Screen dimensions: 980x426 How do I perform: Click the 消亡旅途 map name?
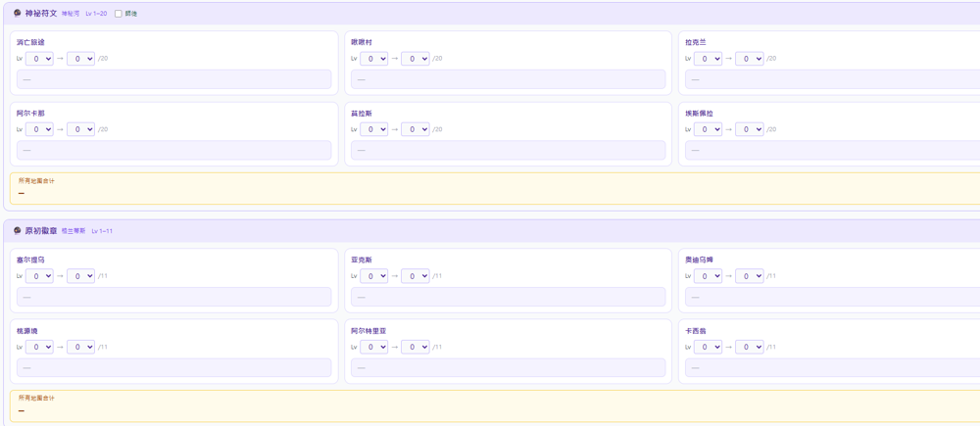(30, 42)
